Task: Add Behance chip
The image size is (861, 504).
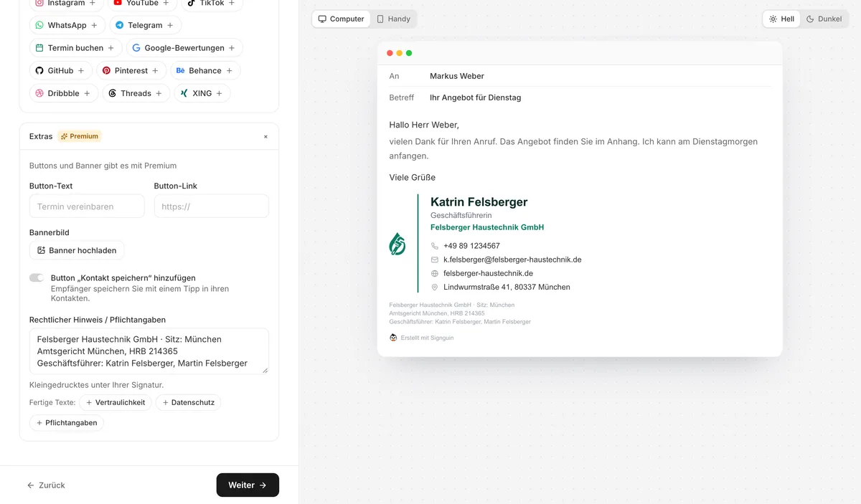Action: (205, 71)
